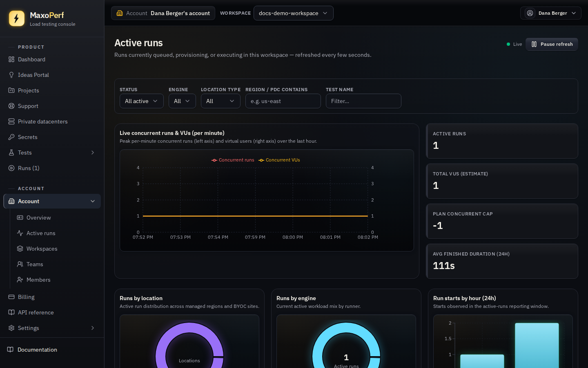Click the Documentation book icon
Screen dimensions: 588x368
pos(10,350)
